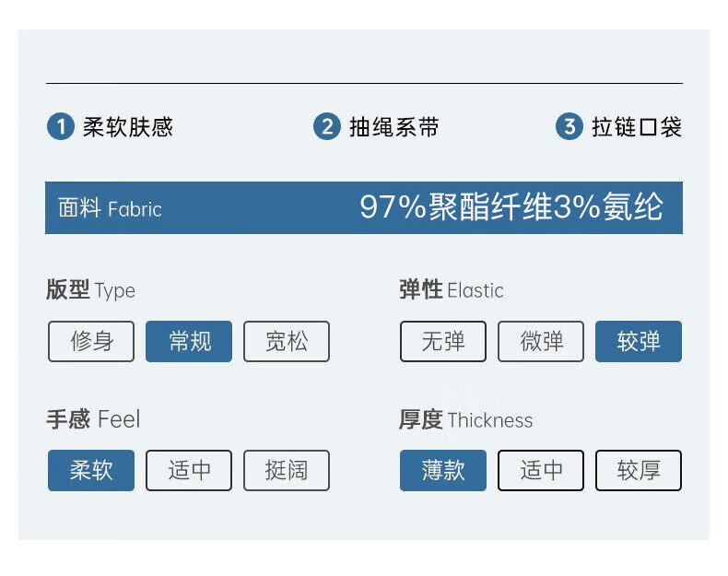Click the 97%聚酯纤维3%氨纶 composition text
Viewport: 728px width, 576px height.
pyautogui.click(x=511, y=206)
